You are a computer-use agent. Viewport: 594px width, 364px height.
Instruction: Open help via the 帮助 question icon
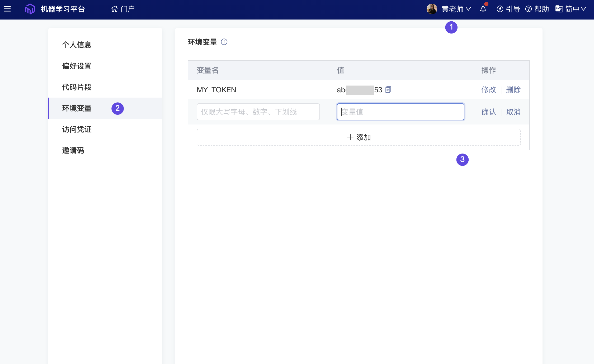coord(528,9)
